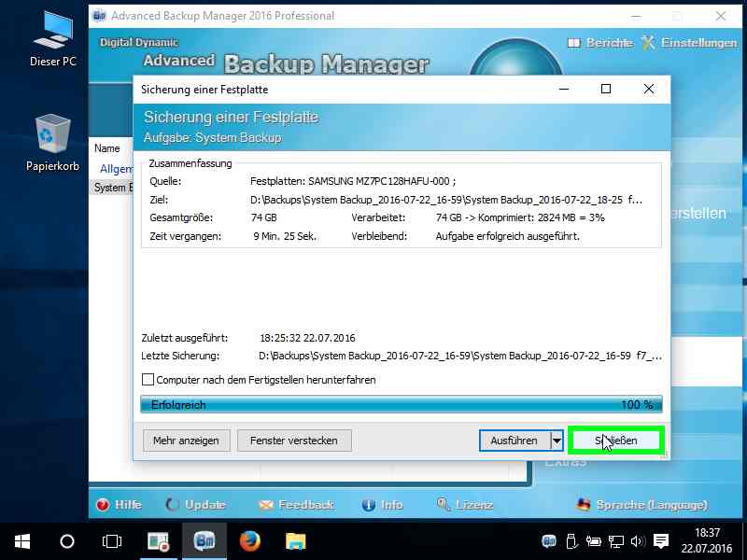Open the Windows Start menu
This screenshot has width=747, height=560.
click(x=22, y=541)
